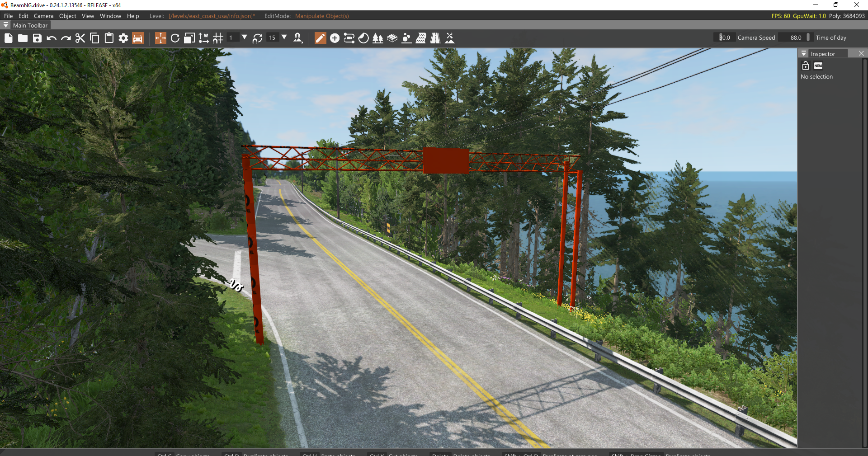Image resolution: width=868 pixels, height=456 pixels.
Task: Select the scale gizmo tool
Action: pos(189,38)
